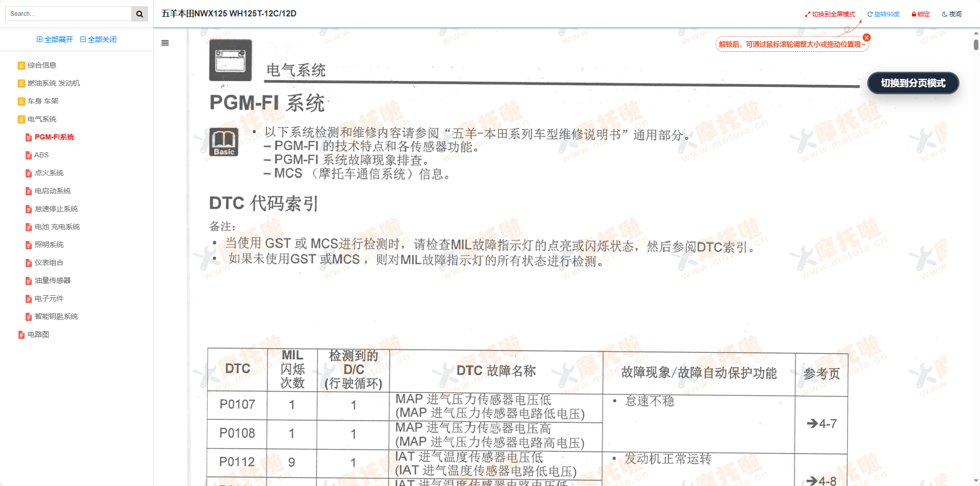Viewport: 980px width, 486px height.
Task: Click the 切换到分页模式 button
Action: [x=913, y=83]
